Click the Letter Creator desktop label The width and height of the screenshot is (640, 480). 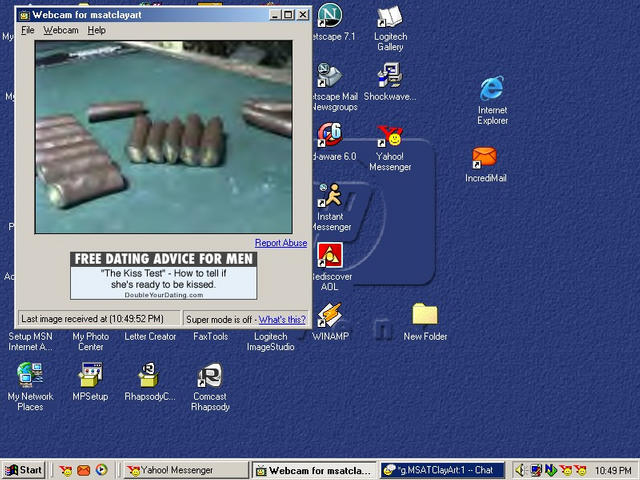pyautogui.click(x=150, y=337)
